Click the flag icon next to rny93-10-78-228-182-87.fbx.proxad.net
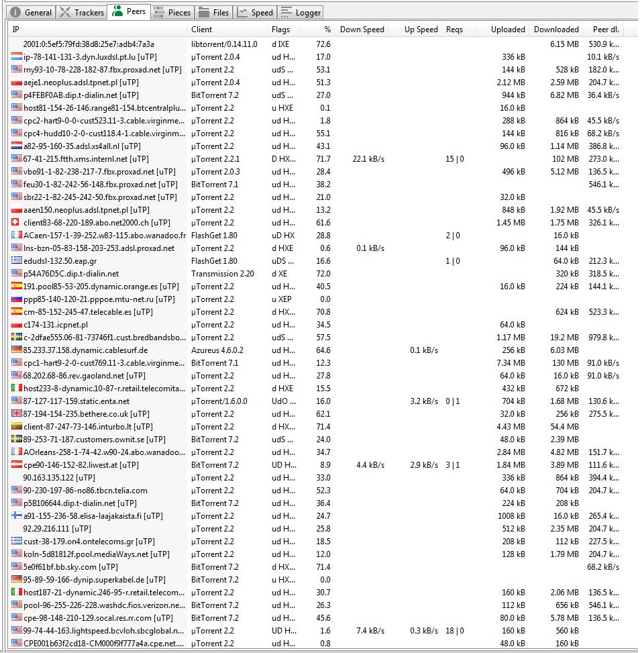This screenshot has height=653, width=644. coord(17,69)
